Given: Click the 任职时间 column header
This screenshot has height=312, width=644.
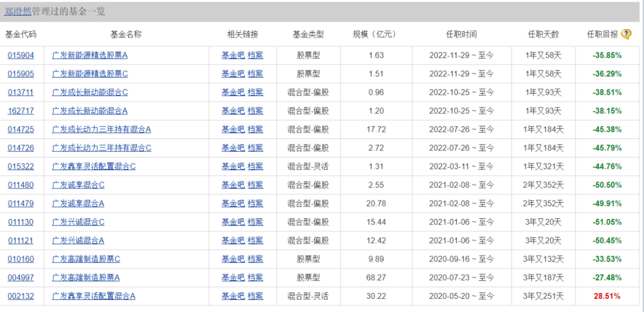Looking at the screenshot, I should point(461,35).
